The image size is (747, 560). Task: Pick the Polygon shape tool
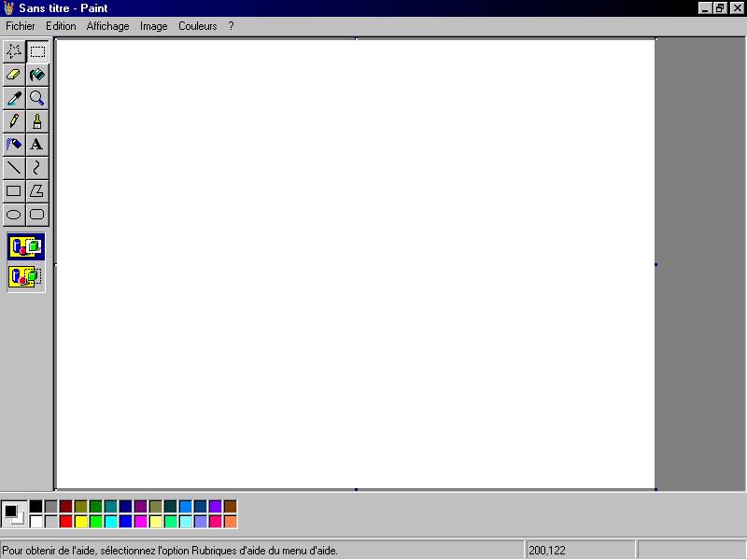(37, 191)
